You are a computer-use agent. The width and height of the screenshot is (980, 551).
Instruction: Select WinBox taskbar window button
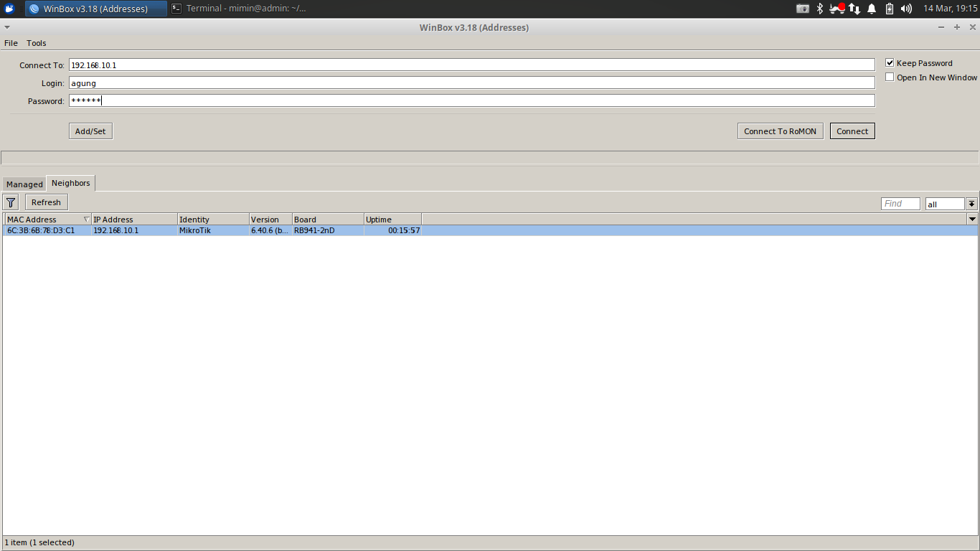(96, 9)
